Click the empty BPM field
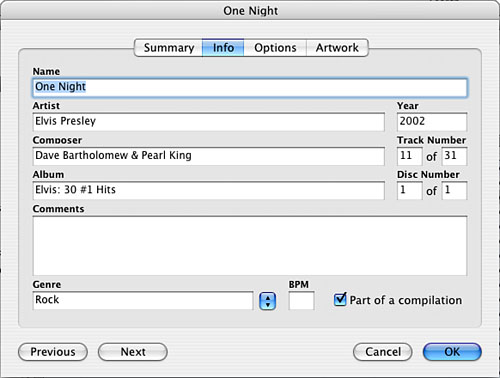The image size is (500, 378). (301, 301)
